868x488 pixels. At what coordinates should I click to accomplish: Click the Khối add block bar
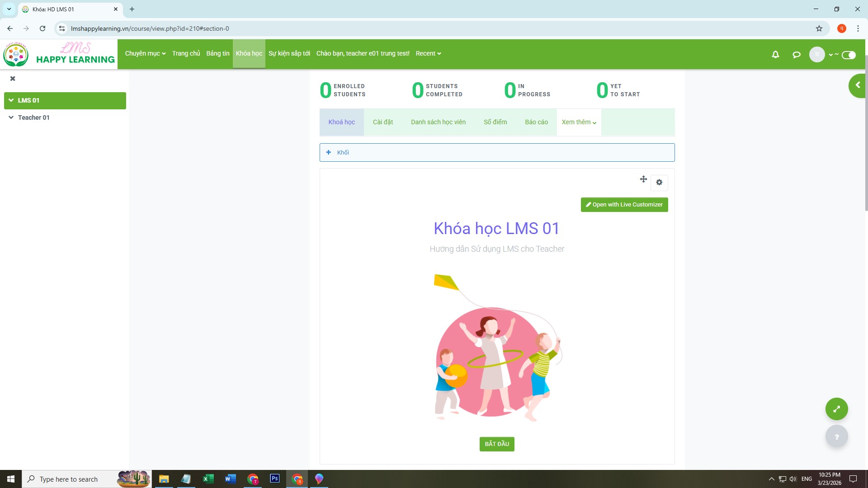pyautogui.click(x=497, y=153)
